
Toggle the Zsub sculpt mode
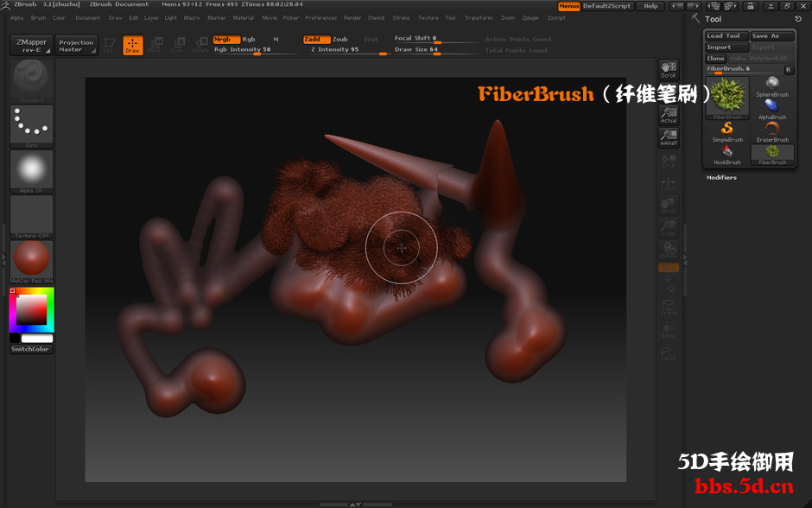340,40
